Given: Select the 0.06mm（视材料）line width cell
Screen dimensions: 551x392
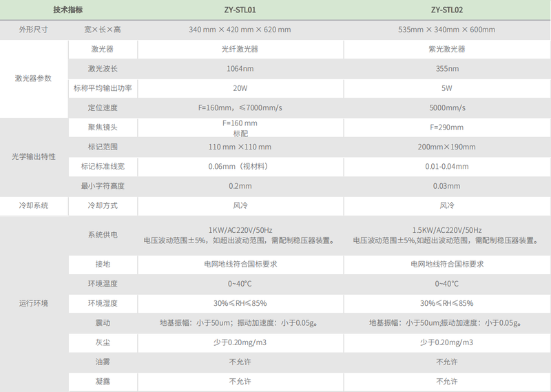Looking at the screenshot, I should coord(240,166).
